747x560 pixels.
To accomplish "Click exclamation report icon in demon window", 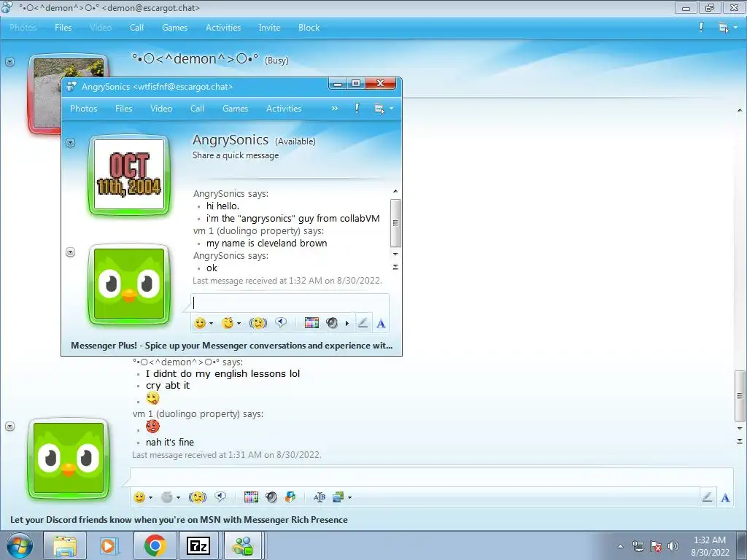I will pyautogui.click(x=701, y=28).
